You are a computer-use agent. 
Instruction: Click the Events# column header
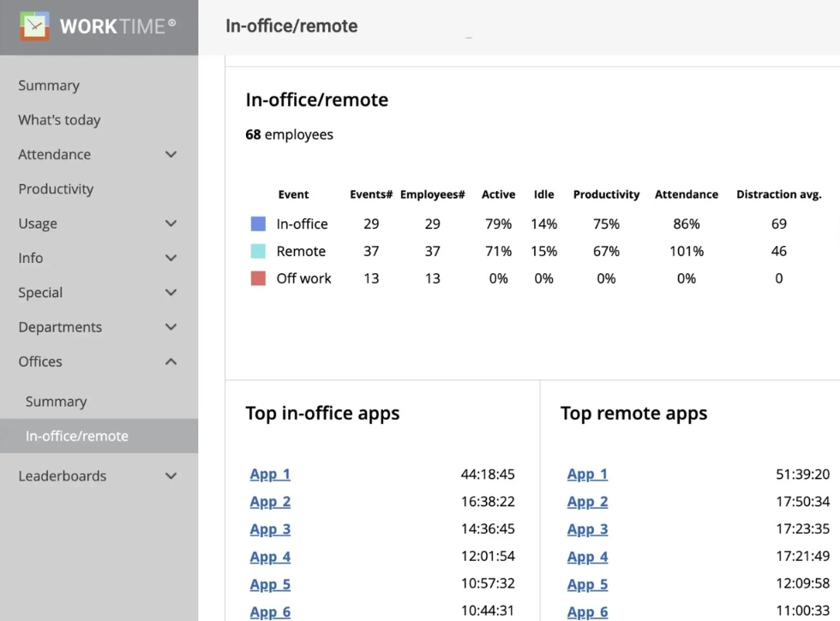click(x=371, y=194)
